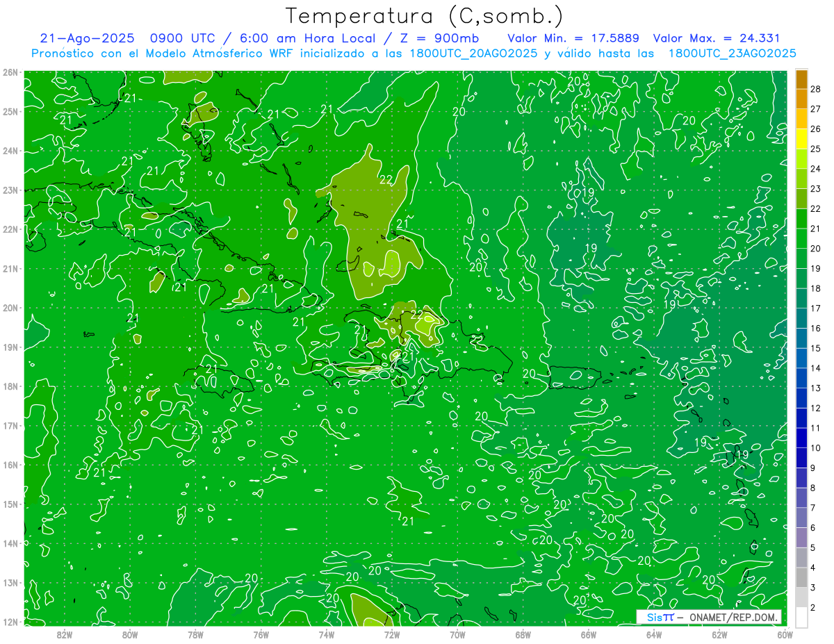Click the '72W' longitude axis label
The height and width of the screenshot is (644, 834).
pyautogui.click(x=392, y=635)
